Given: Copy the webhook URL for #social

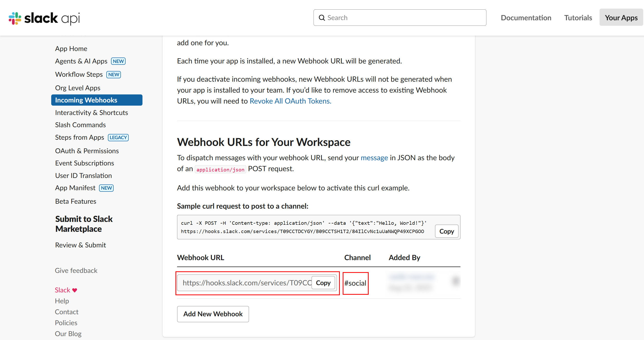Looking at the screenshot, I should [x=323, y=283].
